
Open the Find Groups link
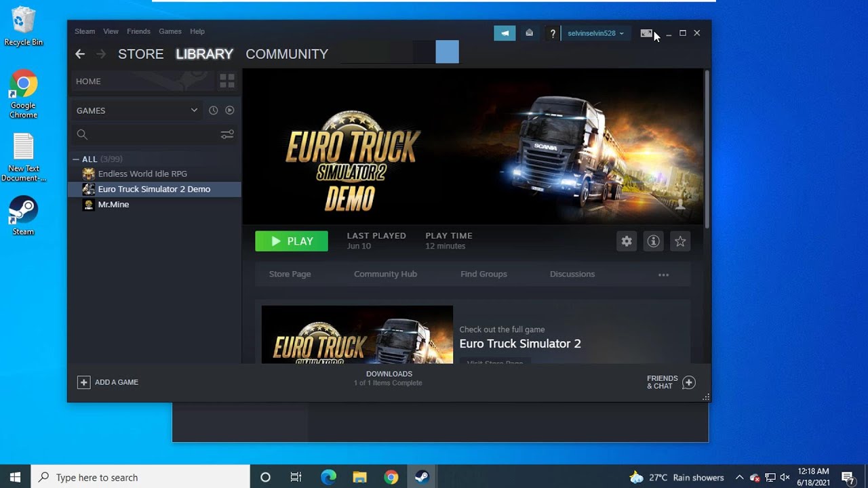(x=484, y=274)
